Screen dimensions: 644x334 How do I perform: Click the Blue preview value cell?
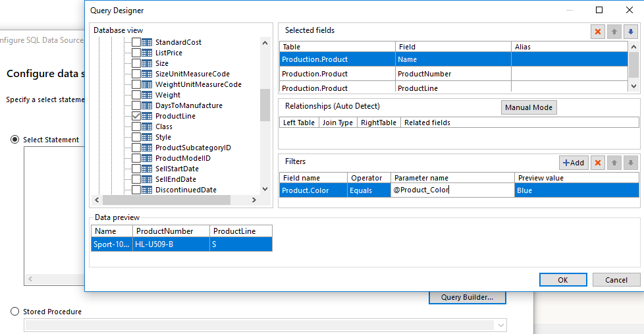click(x=577, y=190)
